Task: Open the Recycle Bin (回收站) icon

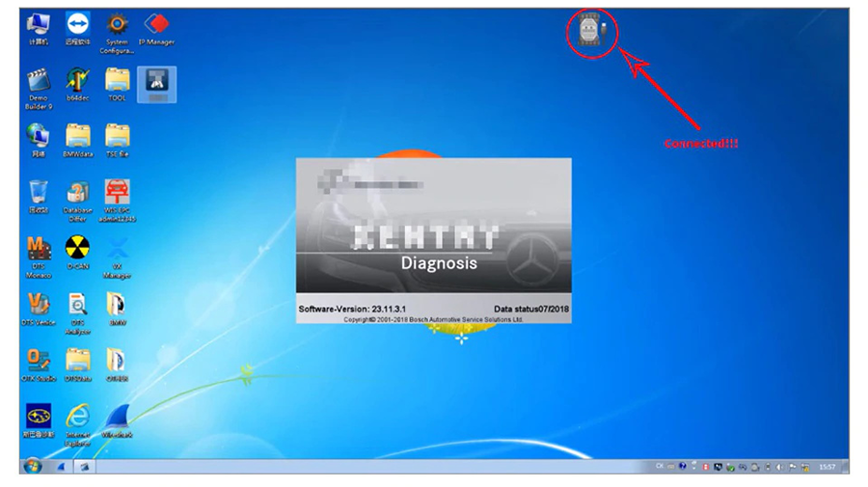Action: (39, 197)
